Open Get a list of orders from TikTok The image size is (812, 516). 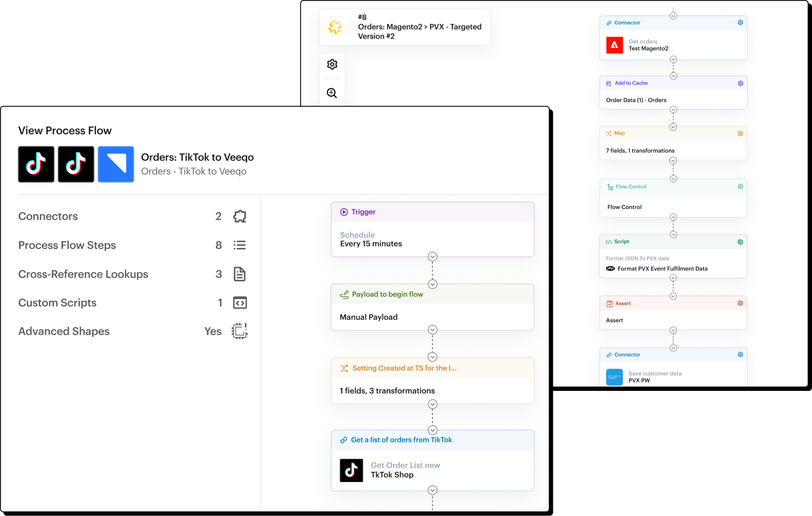(432, 460)
